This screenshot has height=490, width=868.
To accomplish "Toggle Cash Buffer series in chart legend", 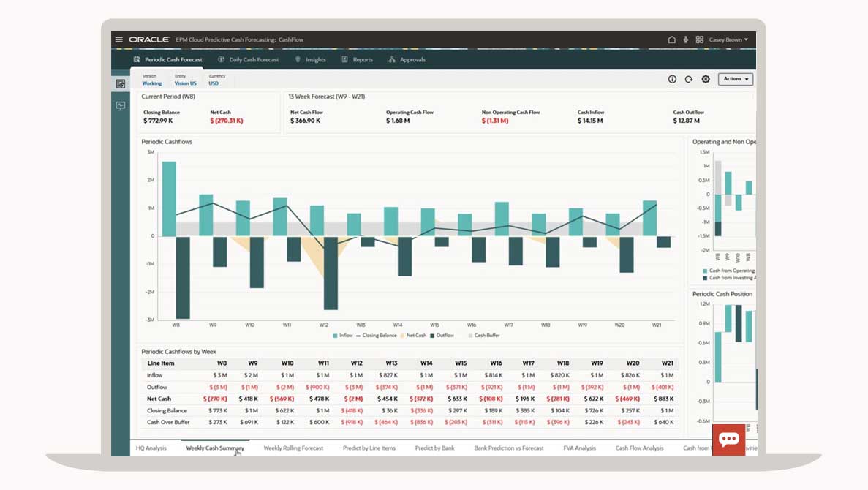I will click(484, 336).
